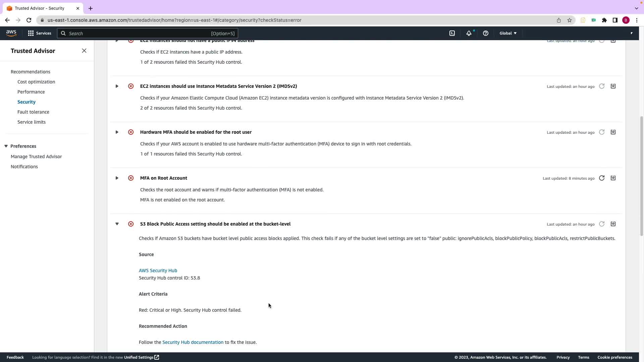Collapse the Preferences section
The height and width of the screenshot is (362, 644).
point(6,146)
